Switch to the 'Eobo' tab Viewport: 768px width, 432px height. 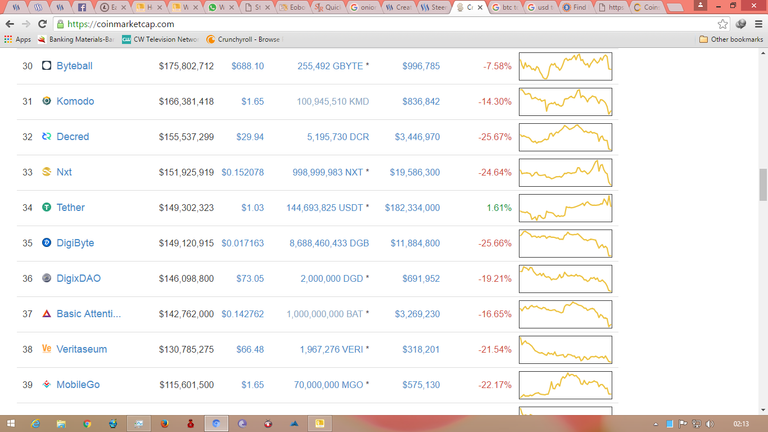coord(292,7)
